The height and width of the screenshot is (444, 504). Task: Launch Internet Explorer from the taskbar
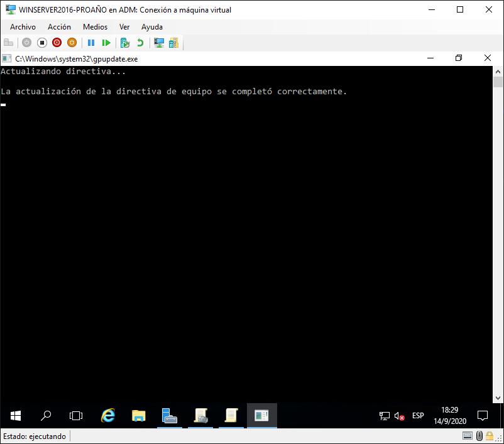point(108,416)
